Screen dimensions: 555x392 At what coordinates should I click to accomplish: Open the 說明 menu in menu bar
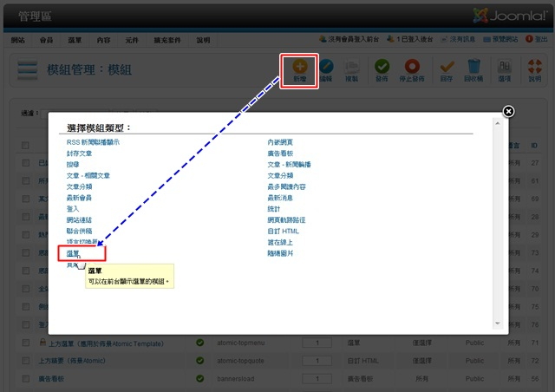pyautogui.click(x=203, y=40)
